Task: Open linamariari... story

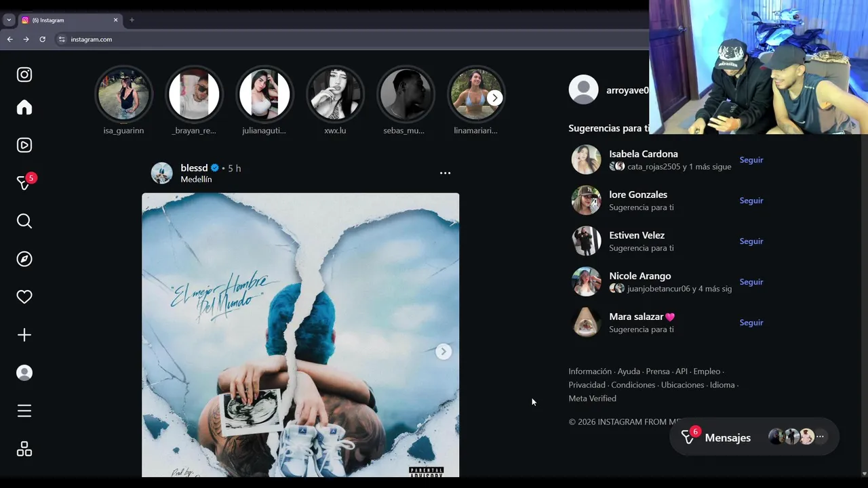Action: click(476, 94)
